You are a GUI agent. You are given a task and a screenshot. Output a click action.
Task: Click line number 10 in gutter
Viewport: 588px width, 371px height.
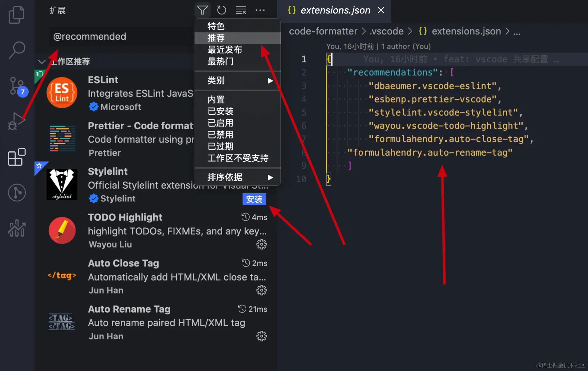click(301, 179)
